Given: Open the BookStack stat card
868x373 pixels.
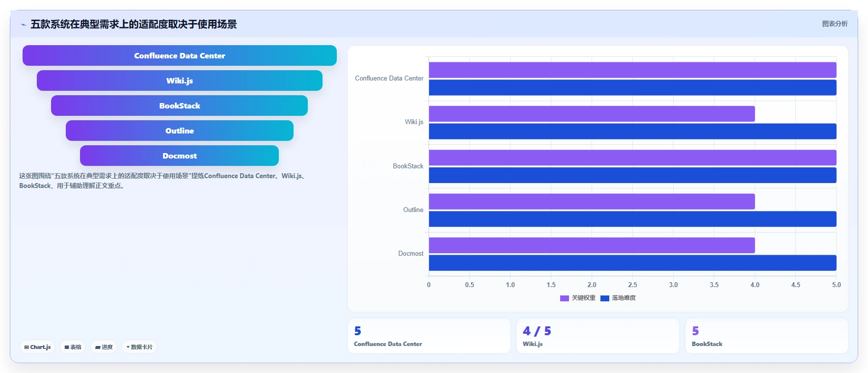Looking at the screenshot, I should pyautogui.click(x=767, y=336).
